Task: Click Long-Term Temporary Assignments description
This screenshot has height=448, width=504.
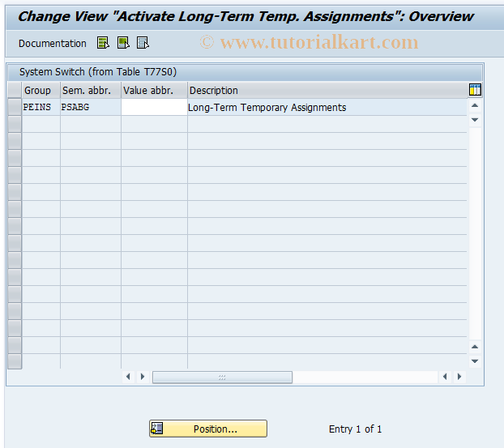Action: [267, 107]
